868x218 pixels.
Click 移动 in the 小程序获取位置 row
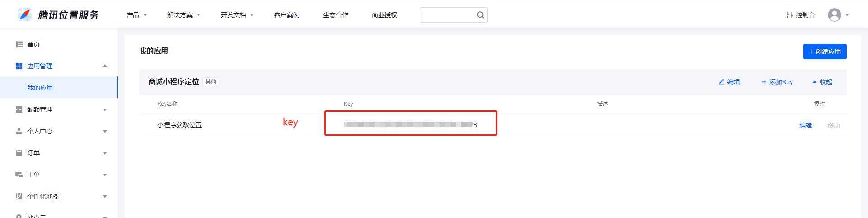834,125
